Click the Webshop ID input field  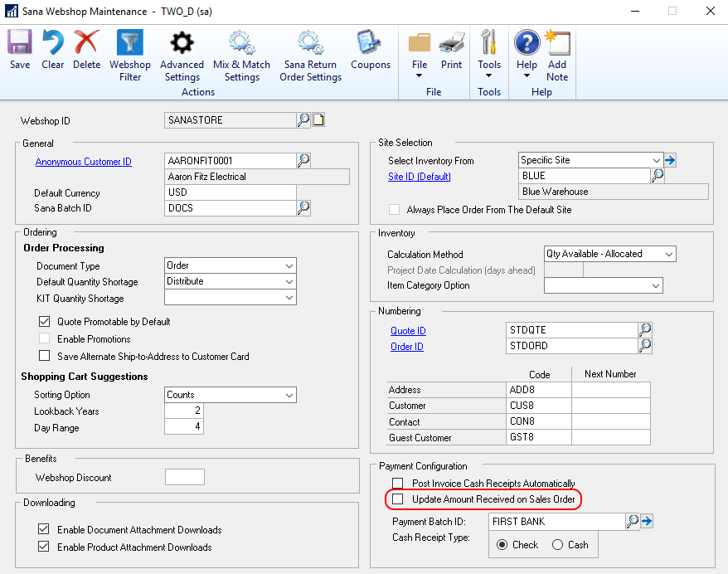(231, 120)
